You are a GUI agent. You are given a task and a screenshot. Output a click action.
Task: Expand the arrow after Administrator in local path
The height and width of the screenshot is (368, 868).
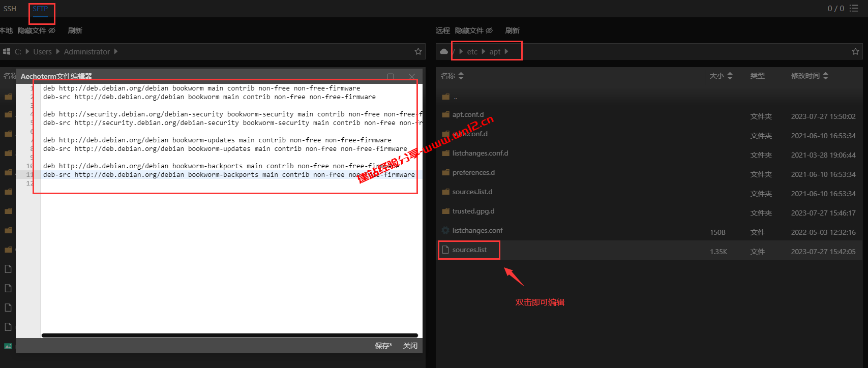pyautogui.click(x=116, y=51)
